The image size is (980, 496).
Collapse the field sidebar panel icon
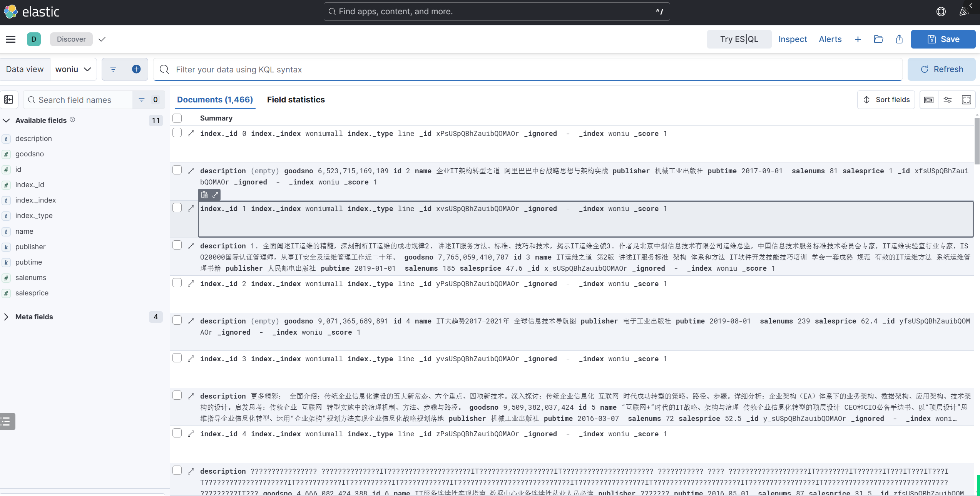[x=8, y=100]
